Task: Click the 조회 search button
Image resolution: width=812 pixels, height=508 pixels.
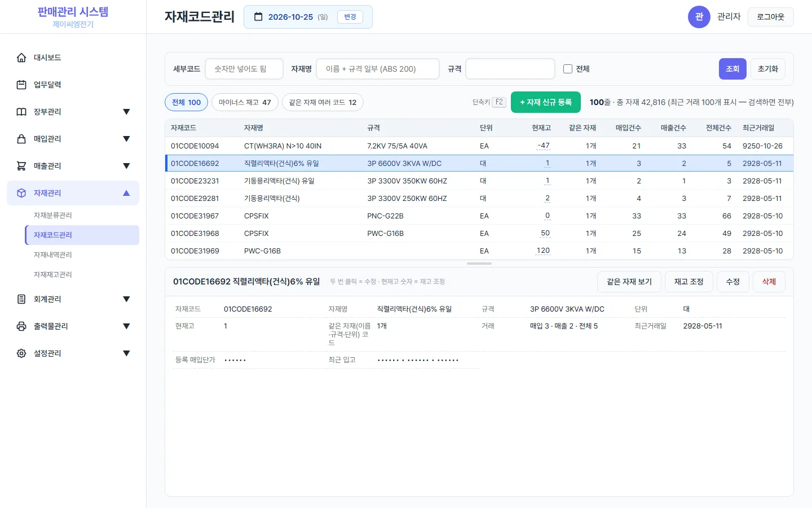Action: (732, 69)
